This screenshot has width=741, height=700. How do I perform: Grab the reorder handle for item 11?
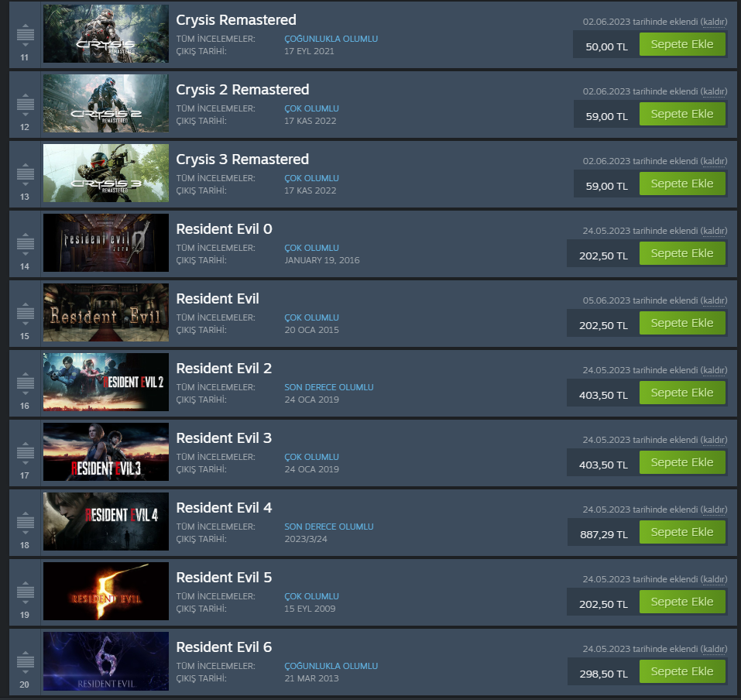pyautogui.click(x=25, y=35)
